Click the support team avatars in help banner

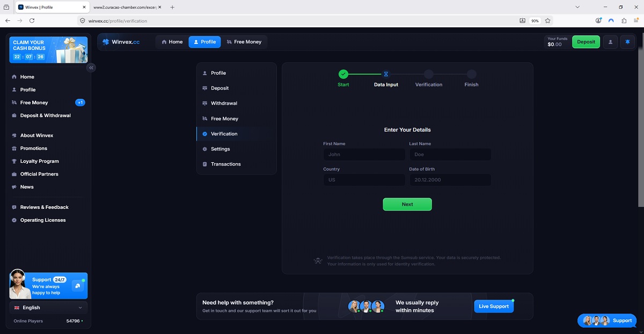(x=367, y=306)
